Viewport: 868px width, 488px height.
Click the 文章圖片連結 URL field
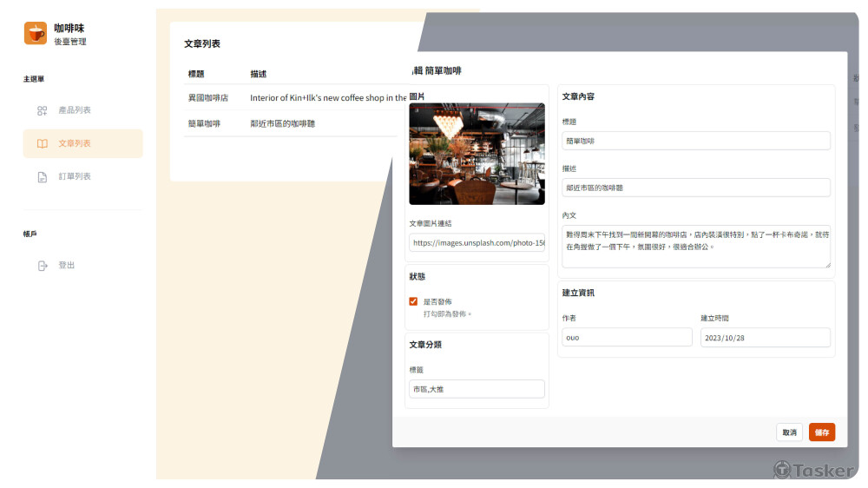tap(477, 243)
